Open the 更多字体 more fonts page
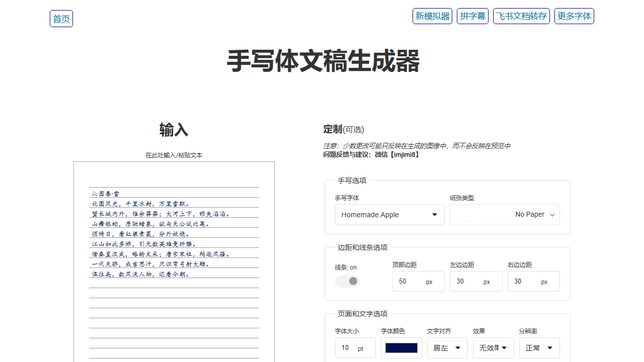Image resolution: width=644 pixels, height=362 pixels. click(574, 16)
